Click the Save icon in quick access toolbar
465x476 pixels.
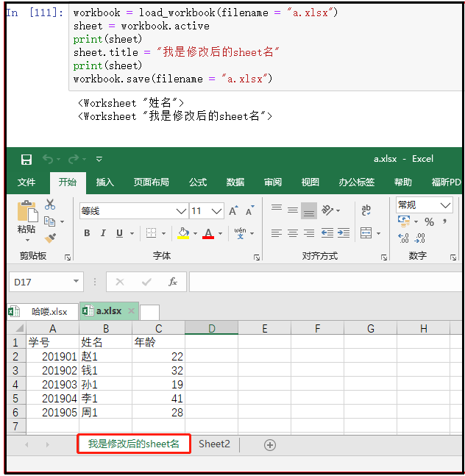pyautogui.click(x=26, y=160)
